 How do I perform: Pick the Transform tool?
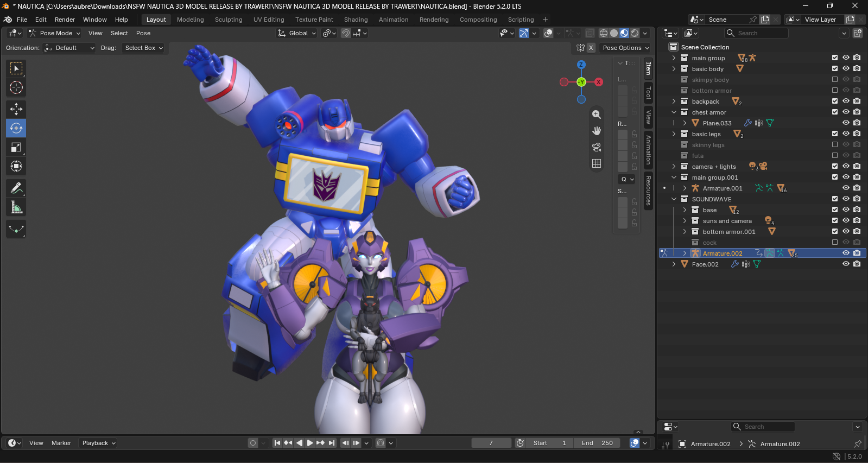(16, 166)
